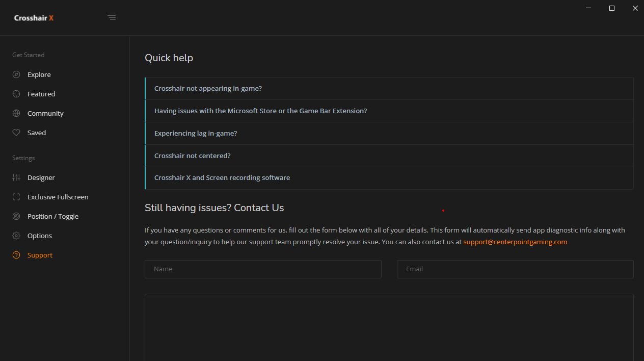
Task: Click the Explore compass icon
Action: click(16, 74)
